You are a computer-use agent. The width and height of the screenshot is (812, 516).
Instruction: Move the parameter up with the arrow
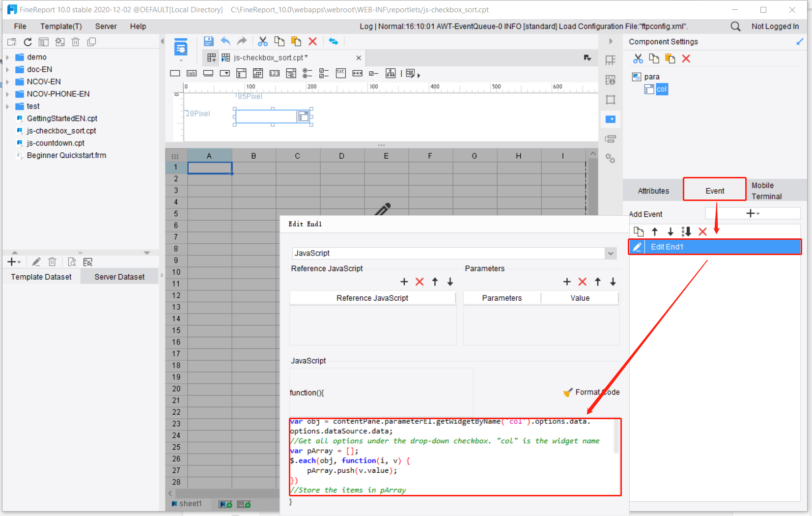(597, 282)
